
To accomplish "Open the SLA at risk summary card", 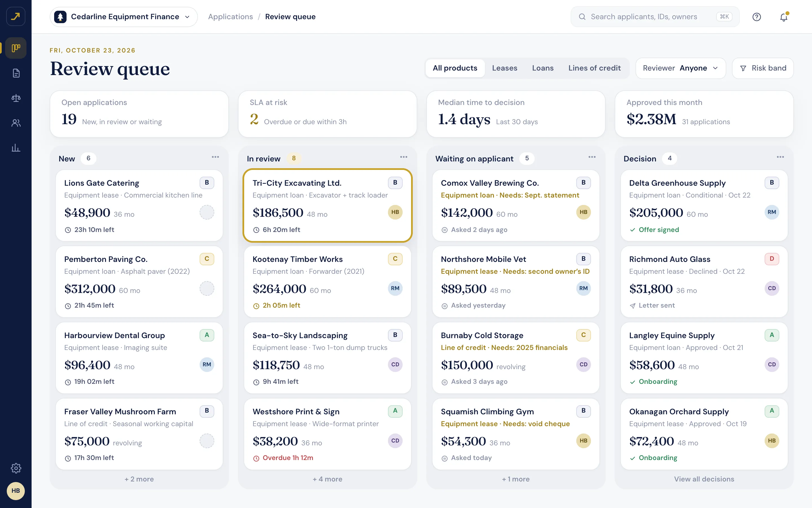I will pos(328,114).
